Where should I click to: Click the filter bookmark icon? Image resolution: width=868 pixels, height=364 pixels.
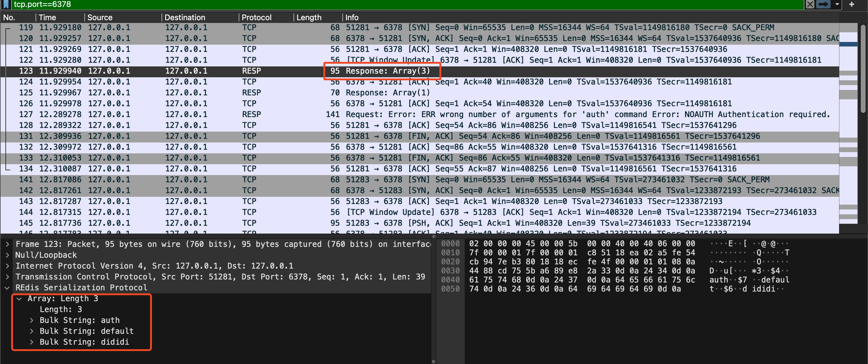click(6, 5)
